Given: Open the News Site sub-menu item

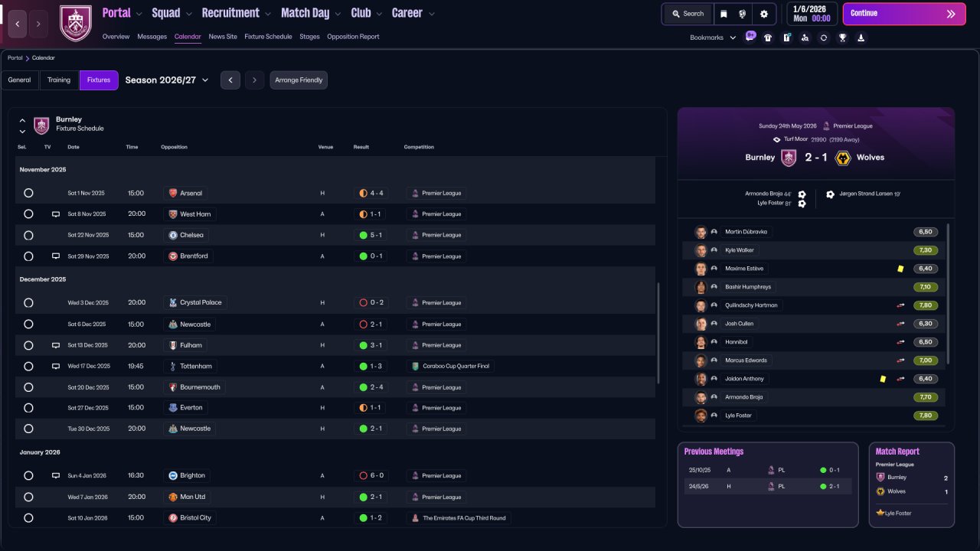Looking at the screenshot, I should tap(223, 37).
